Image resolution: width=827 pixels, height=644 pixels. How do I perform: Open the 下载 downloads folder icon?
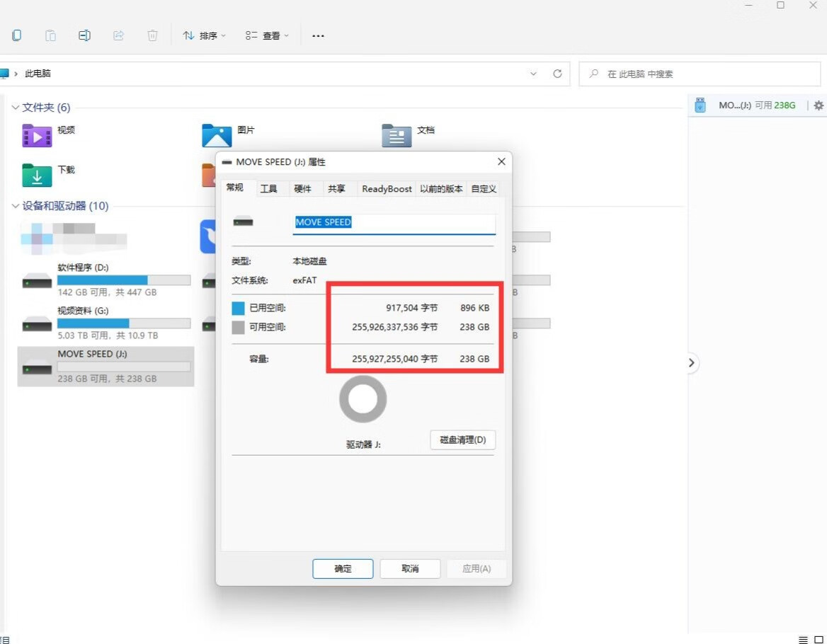coord(37,176)
